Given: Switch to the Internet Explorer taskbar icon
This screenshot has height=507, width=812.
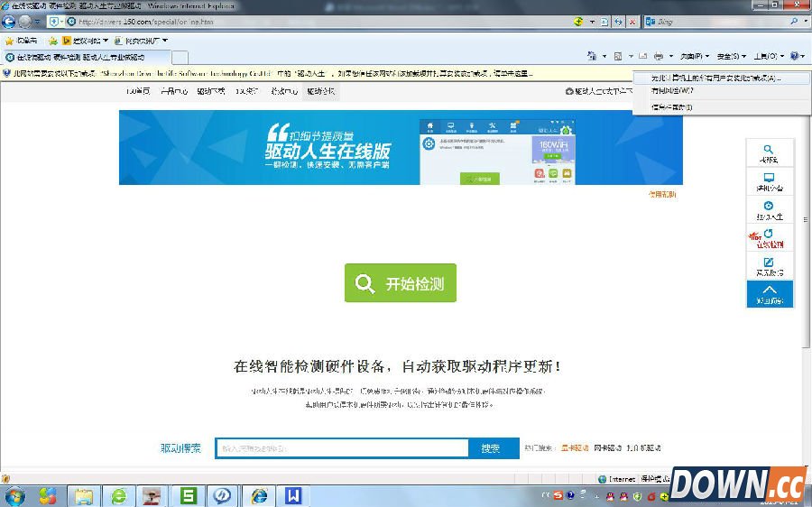Looking at the screenshot, I should [258, 496].
